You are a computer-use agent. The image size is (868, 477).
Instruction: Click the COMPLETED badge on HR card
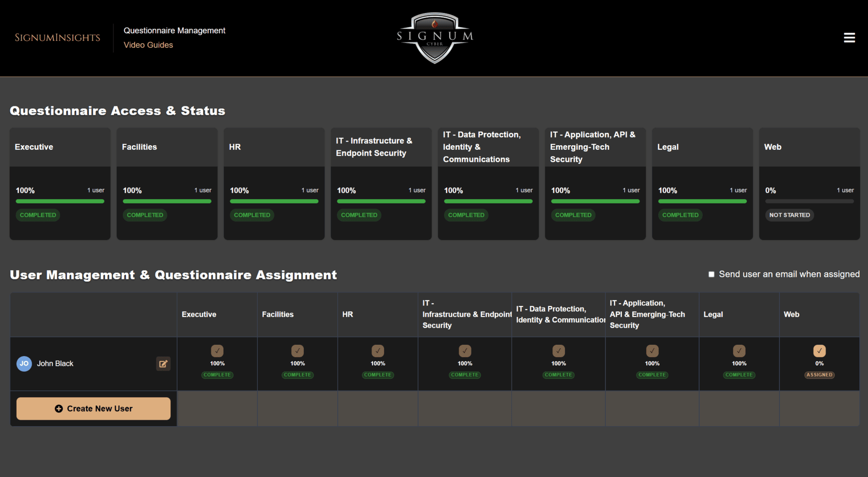click(252, 215)
